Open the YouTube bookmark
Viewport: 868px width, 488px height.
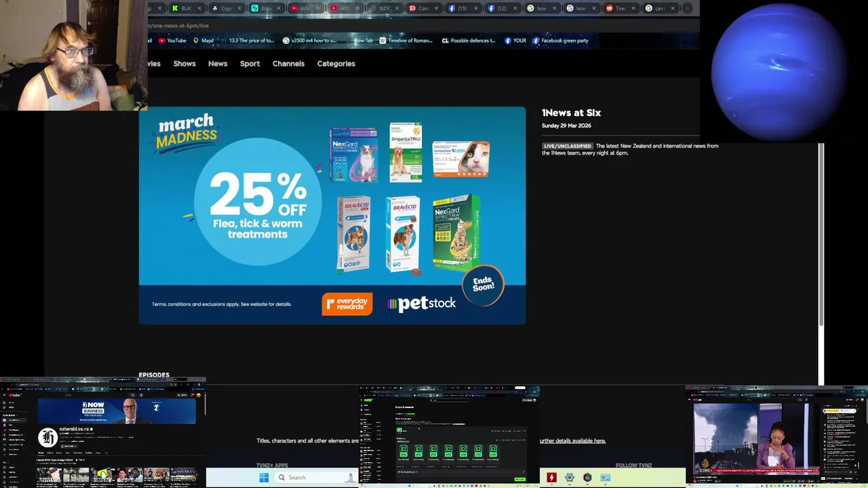coord(172,41)
